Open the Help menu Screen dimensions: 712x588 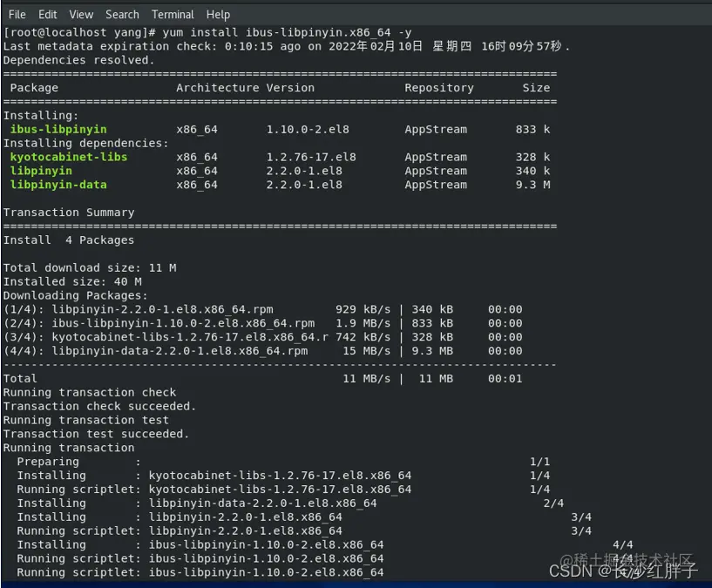click(218, 15)
